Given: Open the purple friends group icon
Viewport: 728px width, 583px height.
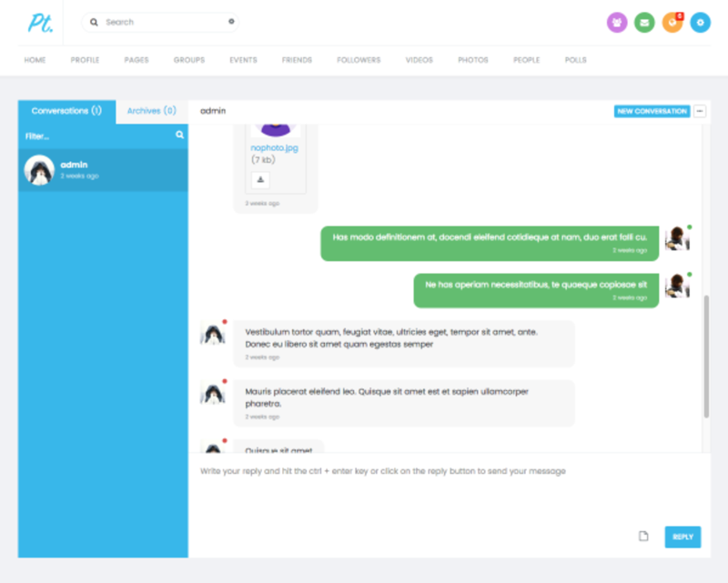Looking at the screenshot, I should (617, 23).
